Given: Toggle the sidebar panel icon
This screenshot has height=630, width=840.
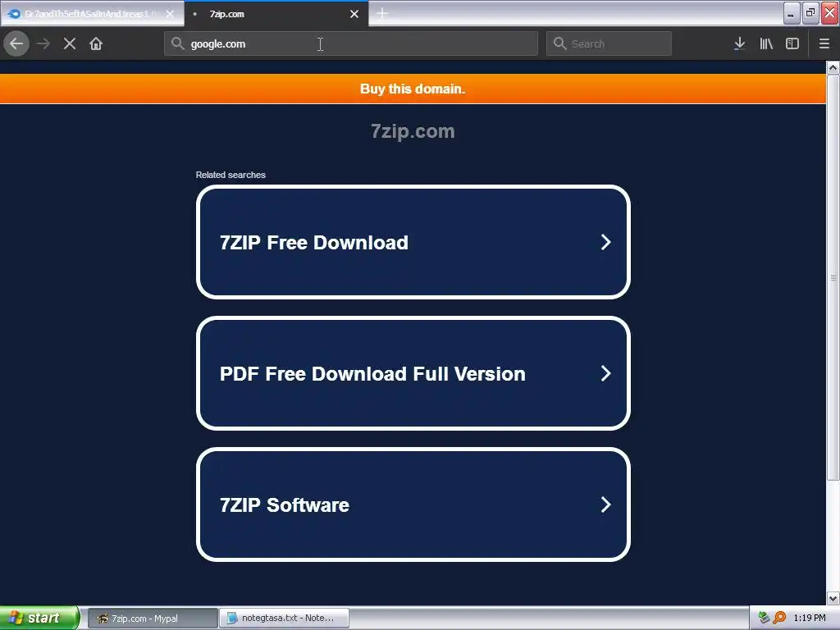Looking at the screenshot, I should (792, 43).
